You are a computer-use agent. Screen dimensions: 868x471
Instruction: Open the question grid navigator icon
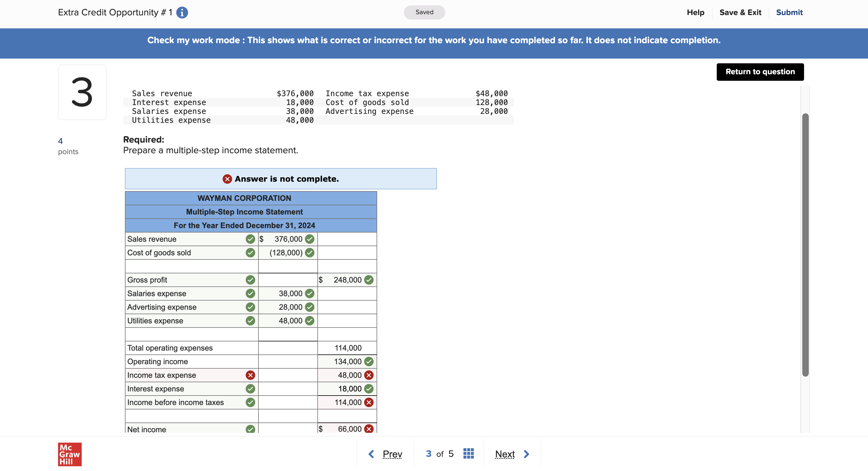[468, 454]
